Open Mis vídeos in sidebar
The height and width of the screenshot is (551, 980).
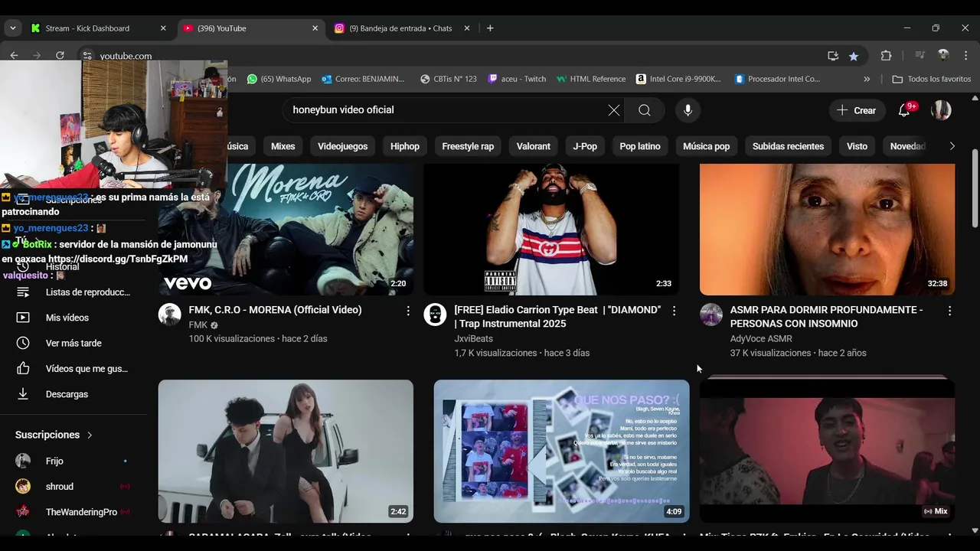(x=73, y=318)
